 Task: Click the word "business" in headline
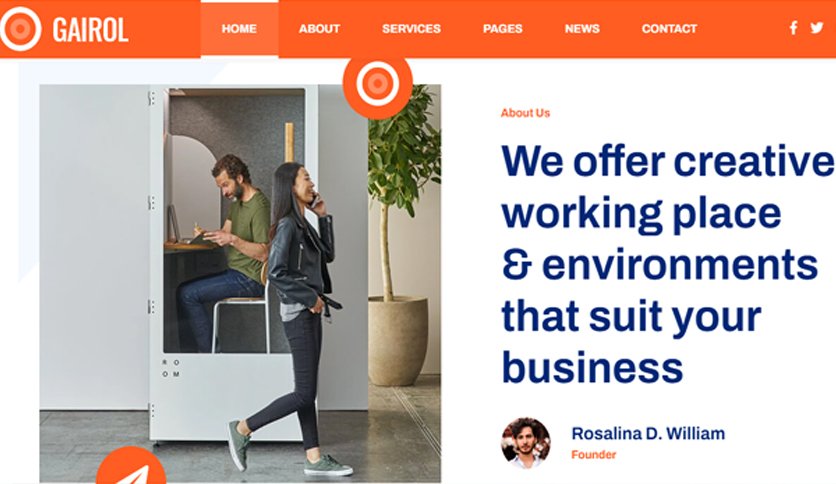pos(592,368)
